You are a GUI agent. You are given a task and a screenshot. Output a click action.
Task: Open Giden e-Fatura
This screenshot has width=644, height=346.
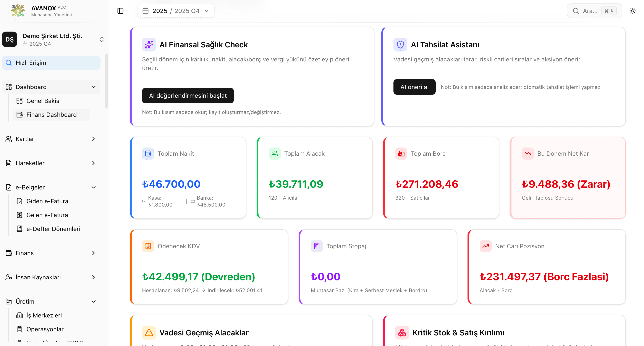pos(51,201)
